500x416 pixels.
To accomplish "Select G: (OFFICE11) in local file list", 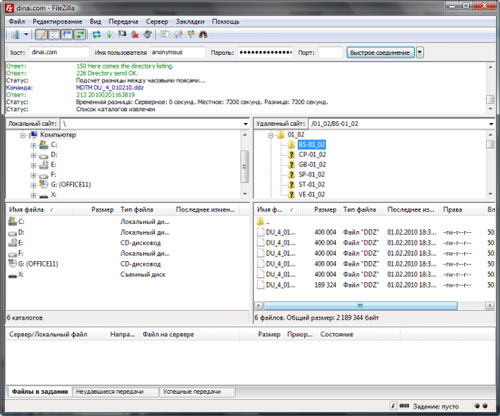I will 33,264.
